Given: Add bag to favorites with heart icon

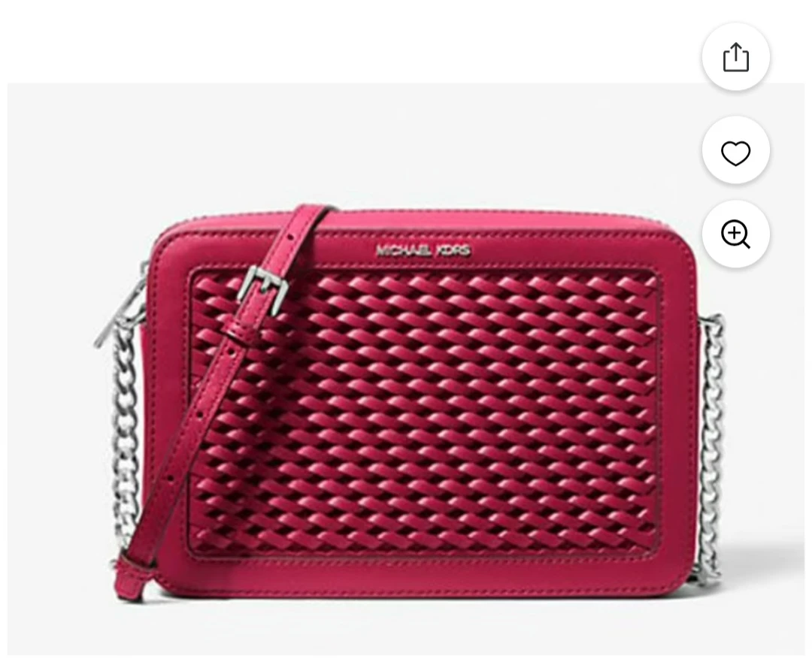Looking at the screenshot, I should coord(735,153).
